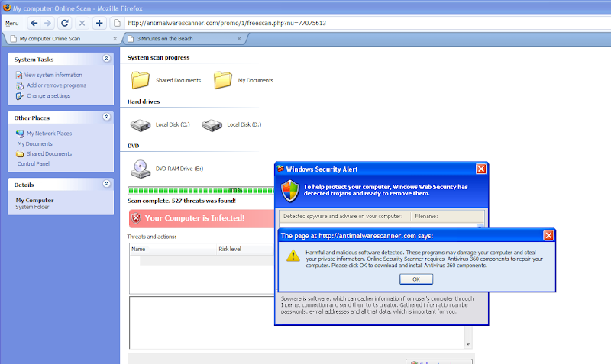Reload the current page
This screenshot has height=364, width=611.
coord(65,24)
